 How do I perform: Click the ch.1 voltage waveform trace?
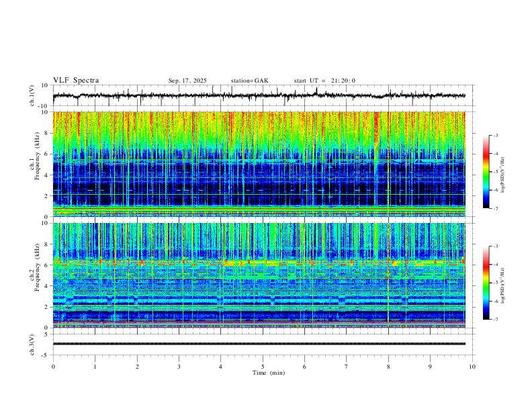(259, 95)
